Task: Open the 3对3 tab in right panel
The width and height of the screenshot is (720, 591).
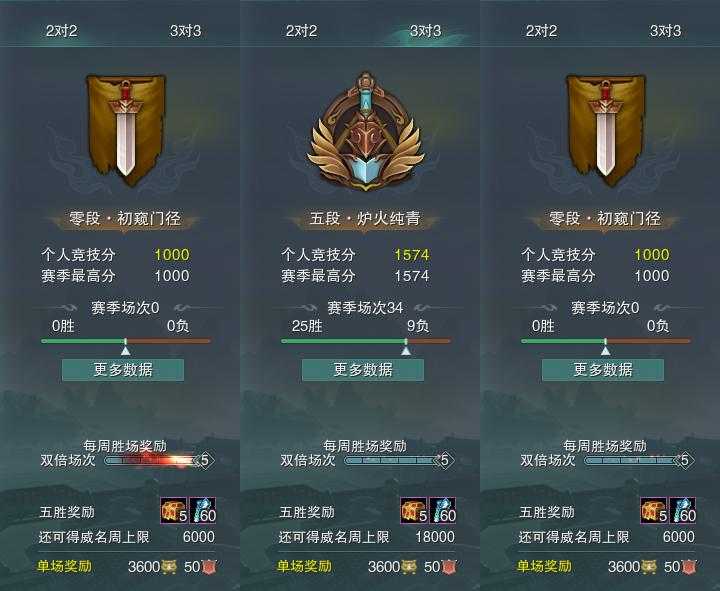Action: (x=665, y=31)
